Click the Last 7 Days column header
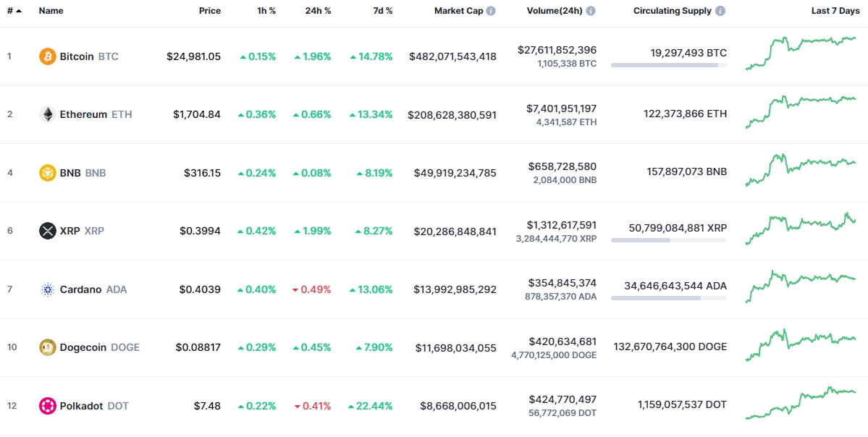868x437 pixels. tap(835, 11)
